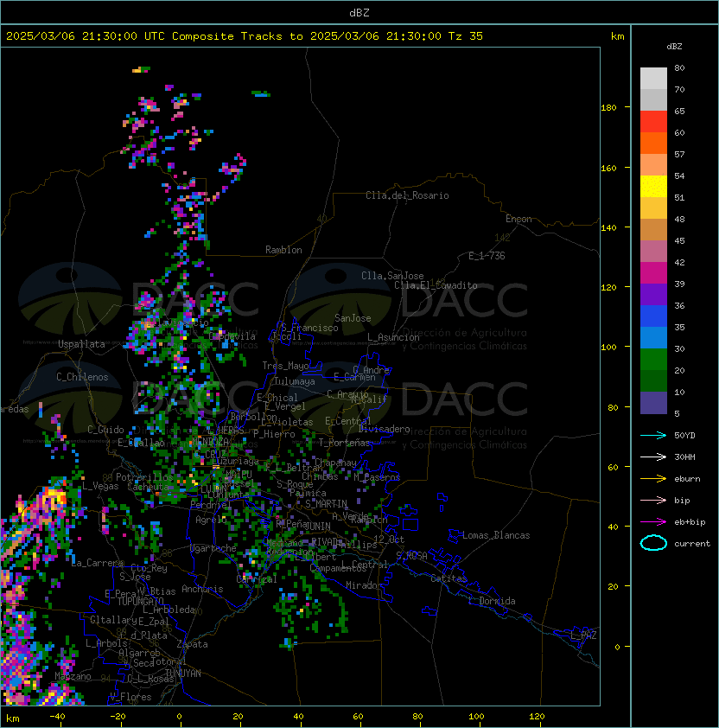
Task: Select the magenta 39–42 dBZ swatch
Action: [653, 273]
